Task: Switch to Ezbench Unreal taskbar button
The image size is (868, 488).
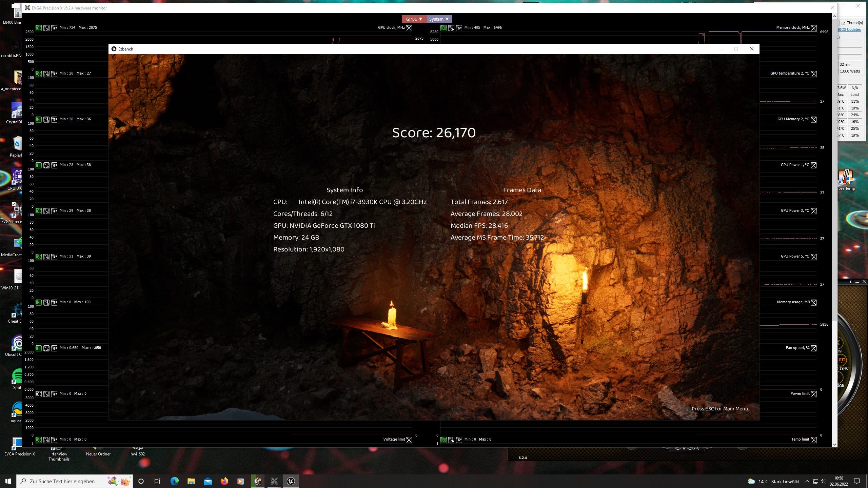Action: tap(291, 481)
